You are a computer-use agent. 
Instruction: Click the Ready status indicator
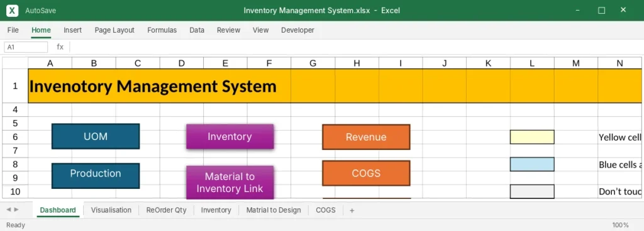coord(16,225)
